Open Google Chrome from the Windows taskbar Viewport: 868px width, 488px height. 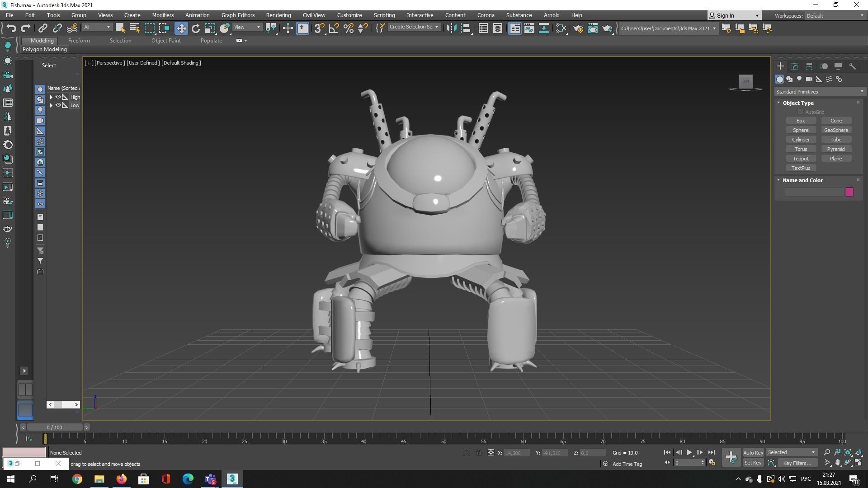click(x=77, y=479)
